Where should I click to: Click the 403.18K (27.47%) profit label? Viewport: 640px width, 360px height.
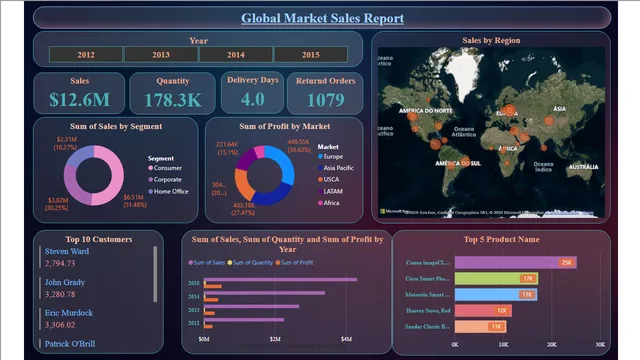pyautogui.click(x=243, y=209)
